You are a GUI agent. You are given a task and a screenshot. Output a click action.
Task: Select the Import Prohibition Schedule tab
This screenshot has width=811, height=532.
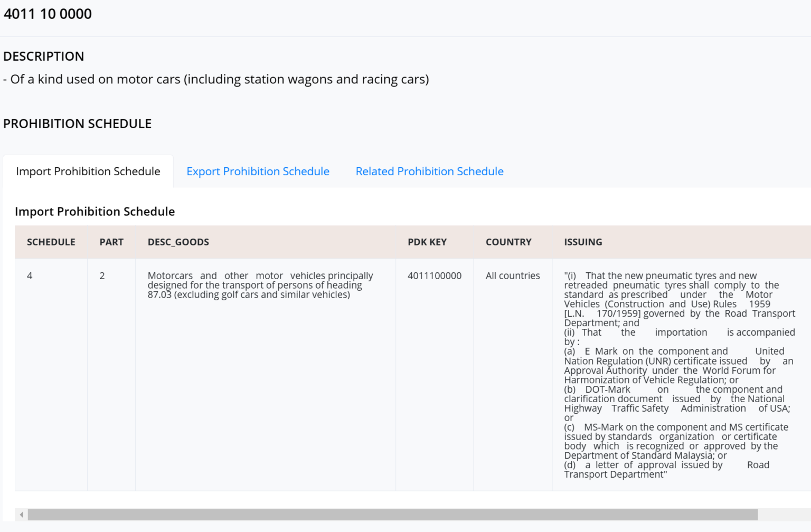point(88,172)
